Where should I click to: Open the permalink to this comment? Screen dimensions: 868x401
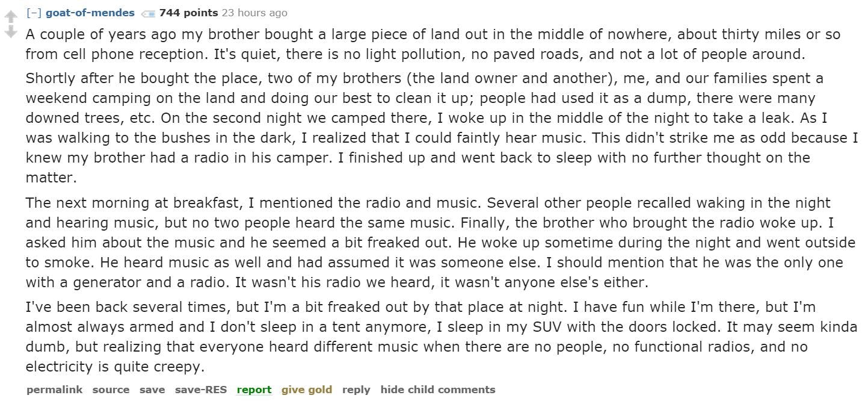pyautogui.click(x=54, y=390)
